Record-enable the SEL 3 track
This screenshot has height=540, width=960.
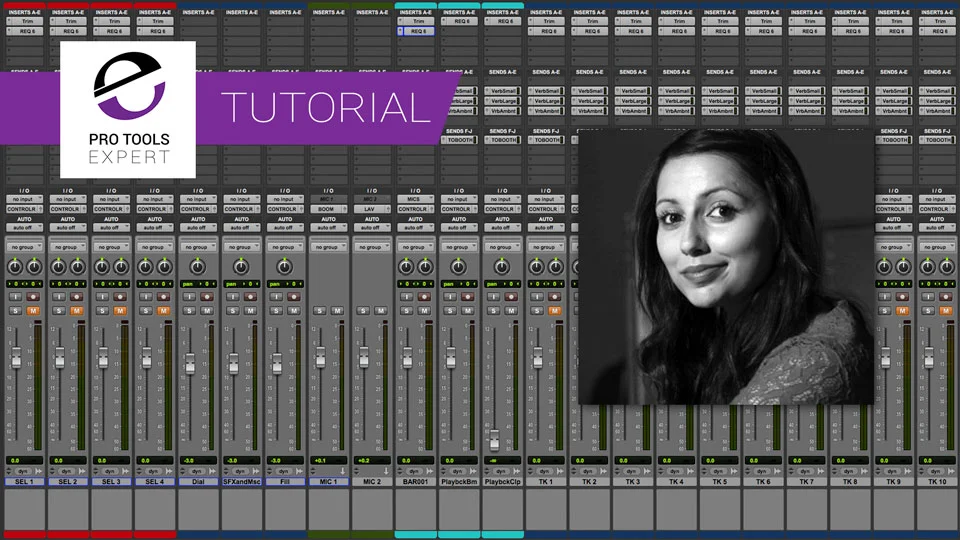coord(120,297)
